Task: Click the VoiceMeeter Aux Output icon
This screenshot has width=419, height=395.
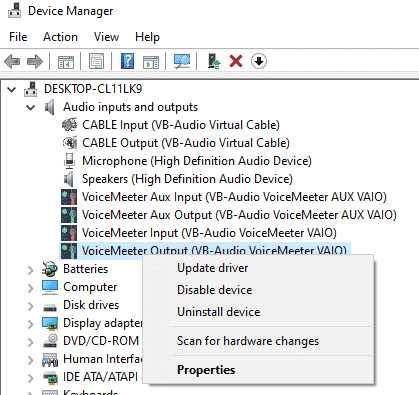Action: tap(69, 215)
